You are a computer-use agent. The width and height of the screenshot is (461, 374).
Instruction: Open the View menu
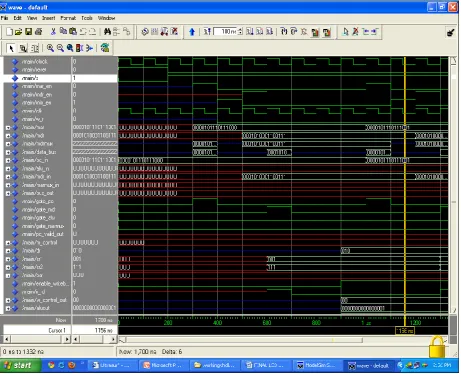point(32,18)
